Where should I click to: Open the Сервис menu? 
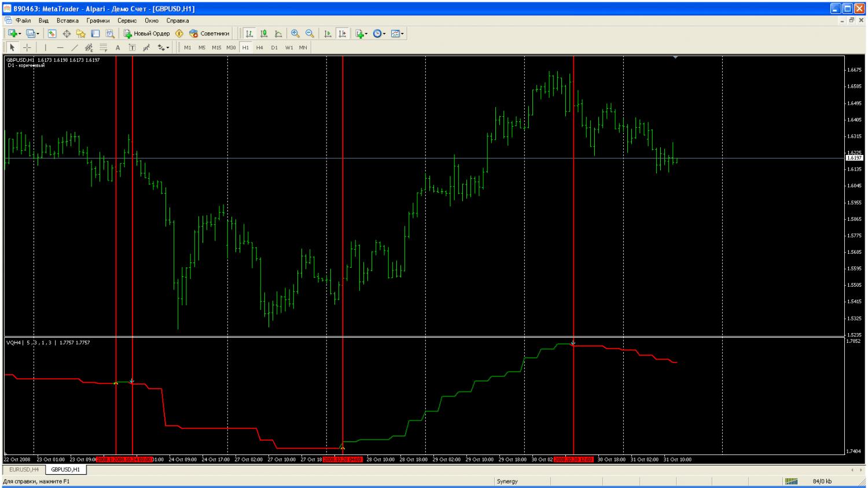[x=127, y=20]
